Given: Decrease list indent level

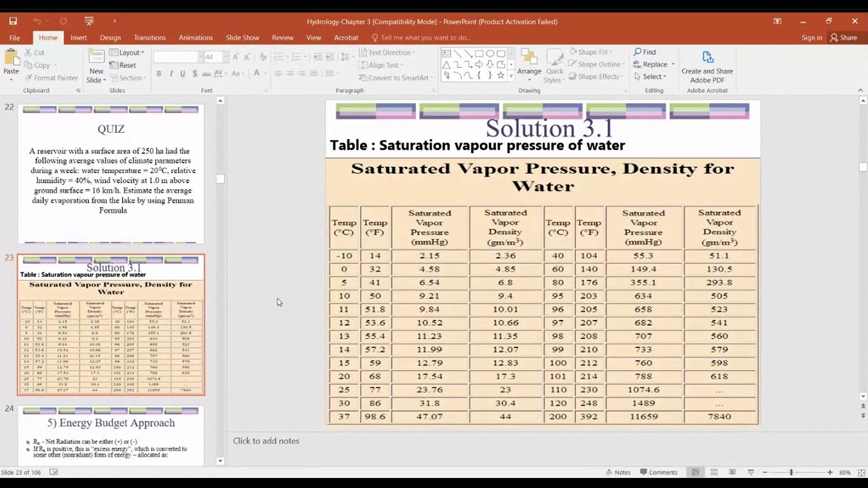Looking at the screenshot, I should click(319, 57).
